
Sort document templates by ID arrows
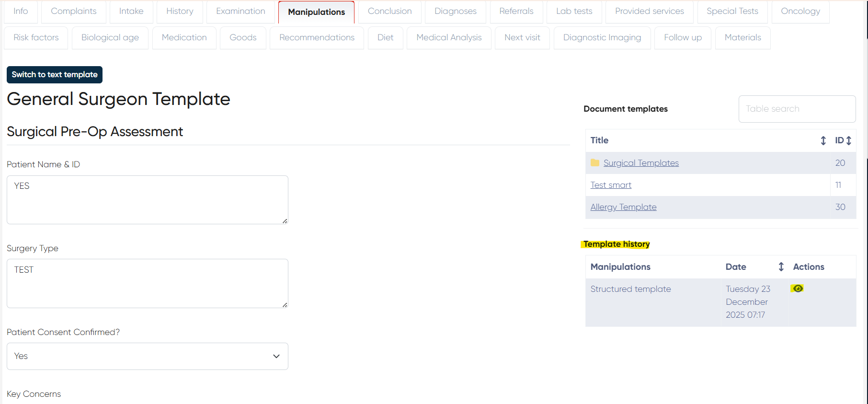coord(848,140)
